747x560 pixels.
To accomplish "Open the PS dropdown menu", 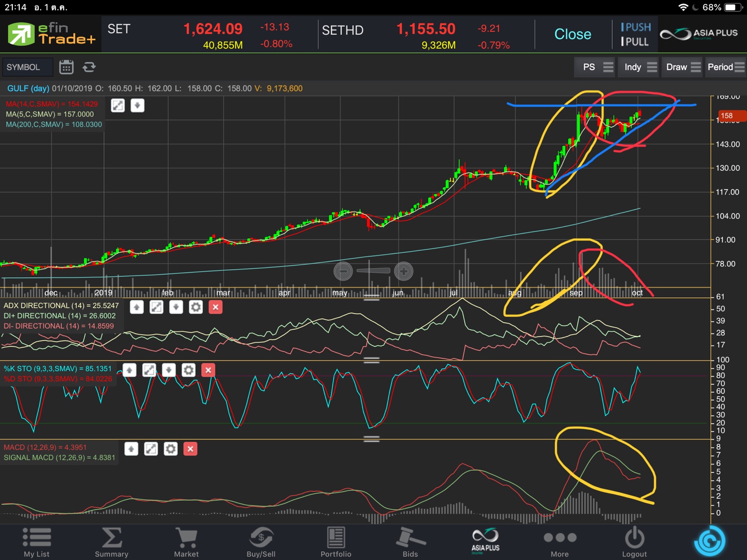I will point(596,67).
